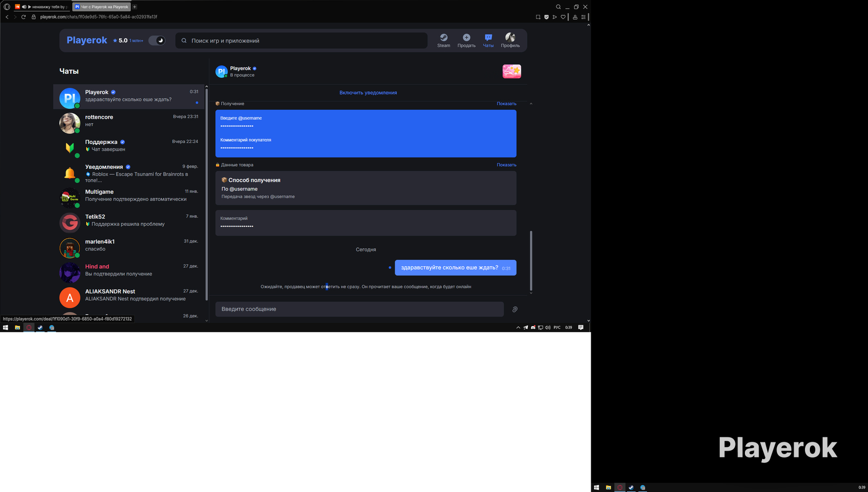
Task: Collapse the chat panel with the up chevron beside Получение
Action: point(531,104)
